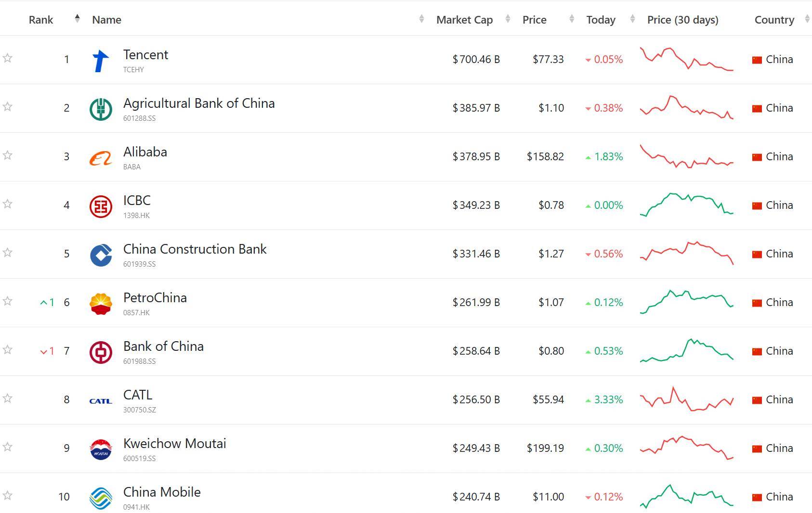This screenshot has height=513, width=812.
Task: Click the Tencent logo icon
Action: 100,61
